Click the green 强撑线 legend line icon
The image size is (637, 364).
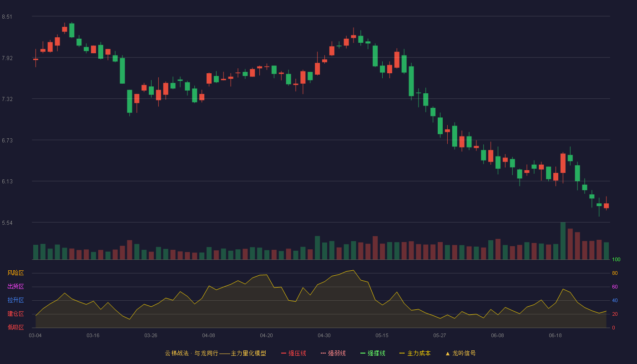(363, 353)
